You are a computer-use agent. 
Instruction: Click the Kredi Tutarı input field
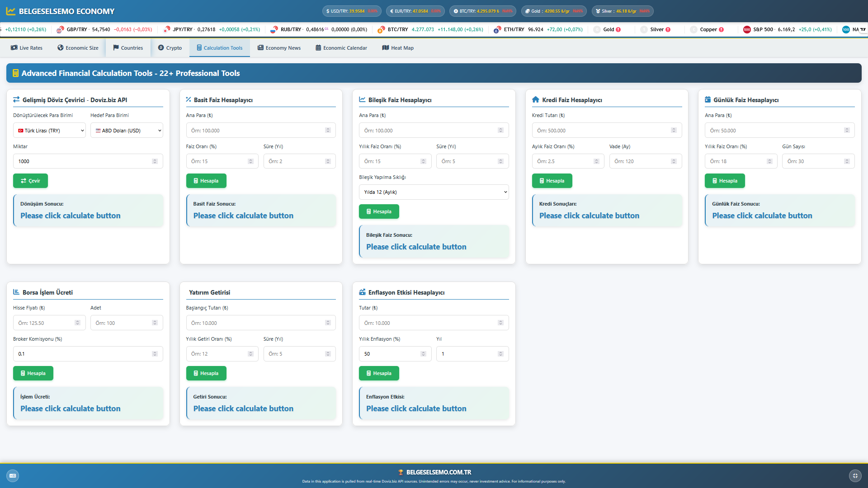pyautogui.click(x=601, y=131)
